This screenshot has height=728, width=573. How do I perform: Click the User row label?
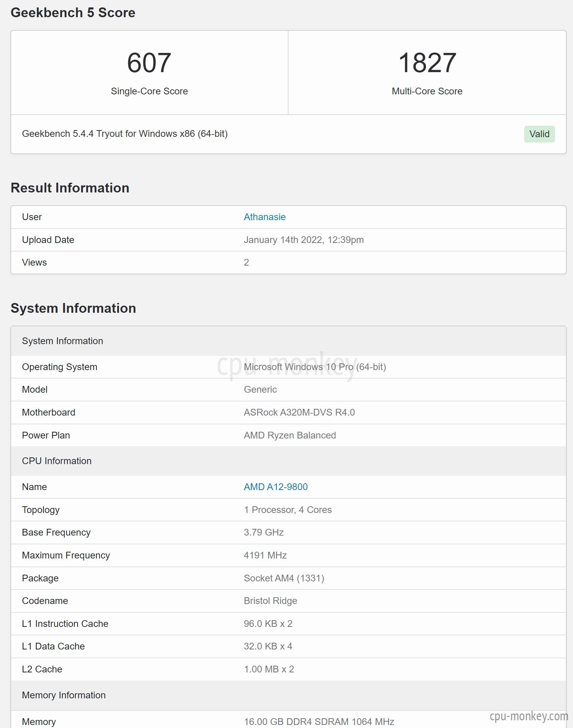pyautogui.click(x=32, y=217)
